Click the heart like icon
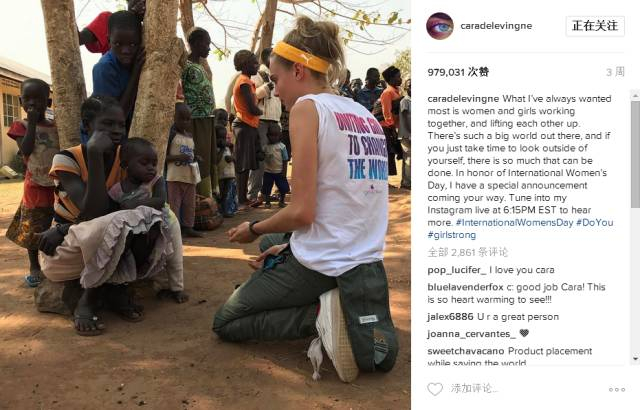 click(435, 388)
